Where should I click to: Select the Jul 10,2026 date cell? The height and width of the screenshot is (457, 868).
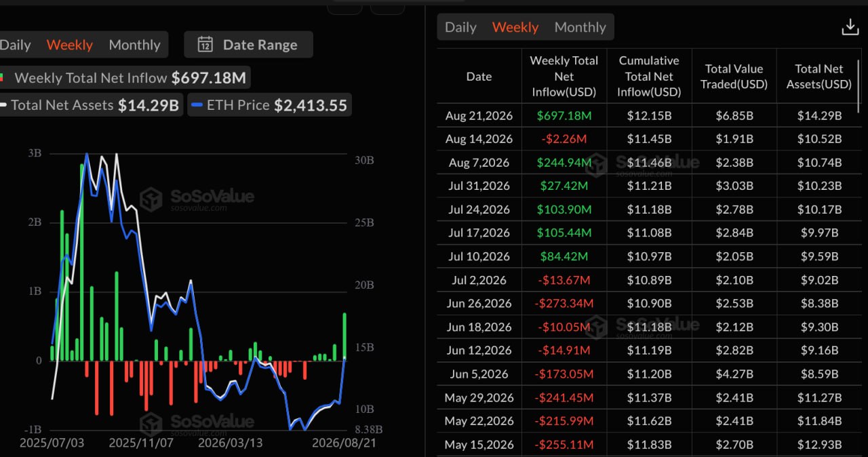tap(479, 256)
